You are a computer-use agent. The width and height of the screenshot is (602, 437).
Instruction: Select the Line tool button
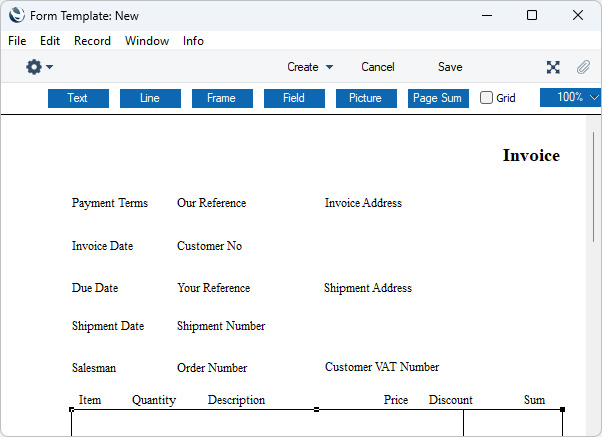tap(150, 98)
